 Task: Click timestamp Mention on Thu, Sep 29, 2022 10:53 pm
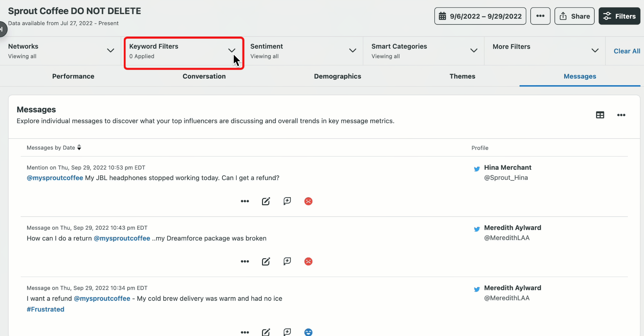click(x=86, y=167)
